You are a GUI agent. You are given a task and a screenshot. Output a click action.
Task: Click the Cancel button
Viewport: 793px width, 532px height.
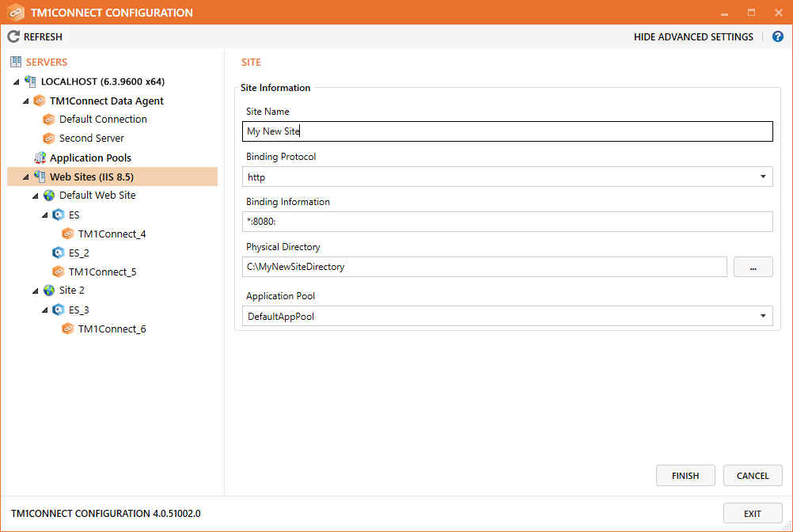[x=753, y=475]
